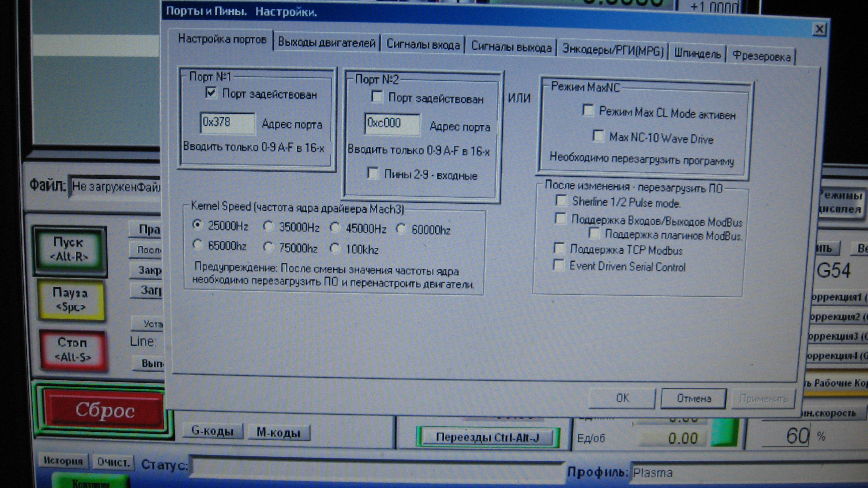
Task: Click the Port 1 address field 0x378
Action: tap(227, 123)
